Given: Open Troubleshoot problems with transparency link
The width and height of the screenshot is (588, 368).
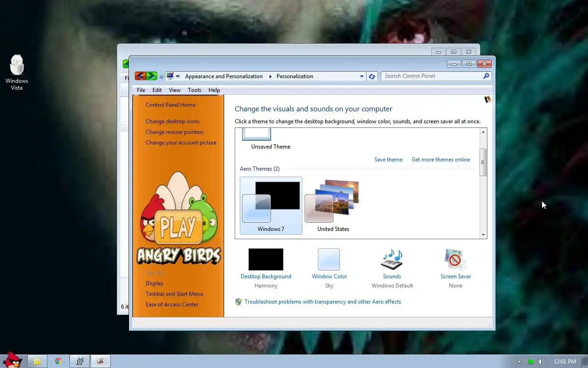Looking at the screenshot, I should tap(322, 302).
